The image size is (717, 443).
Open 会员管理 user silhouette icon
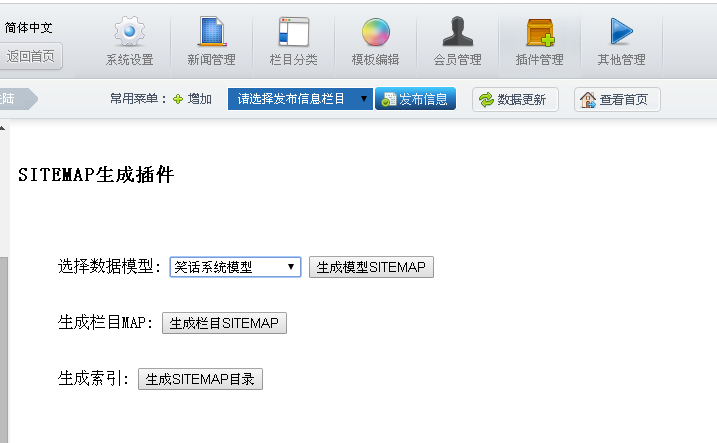click(x=457, y=32)
